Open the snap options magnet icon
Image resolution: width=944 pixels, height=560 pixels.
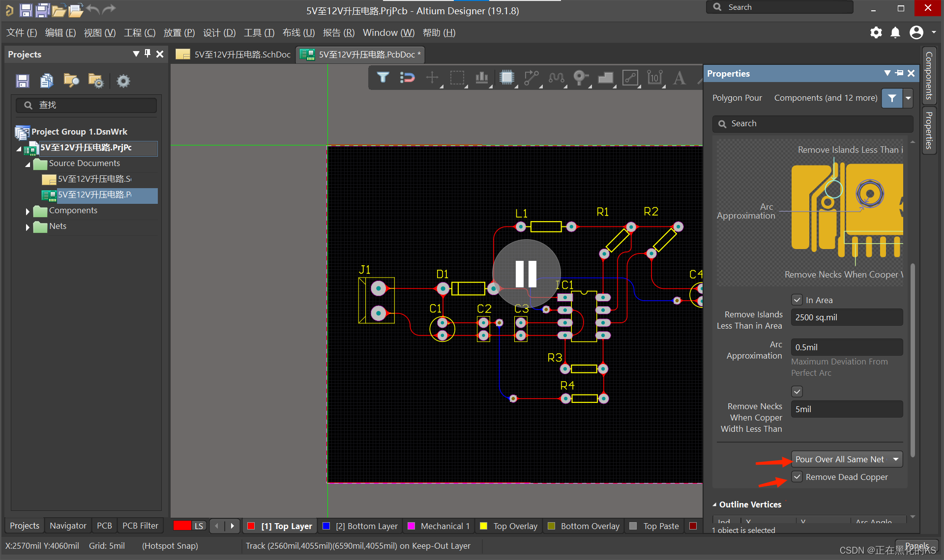click(407, 78)
